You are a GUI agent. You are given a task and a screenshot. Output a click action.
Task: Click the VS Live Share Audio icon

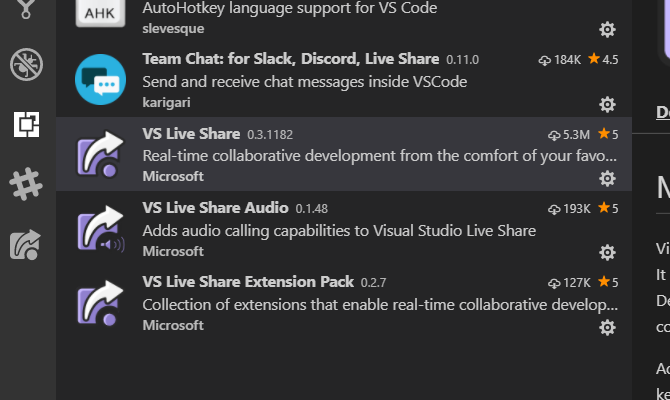click(x=100, y=229)
